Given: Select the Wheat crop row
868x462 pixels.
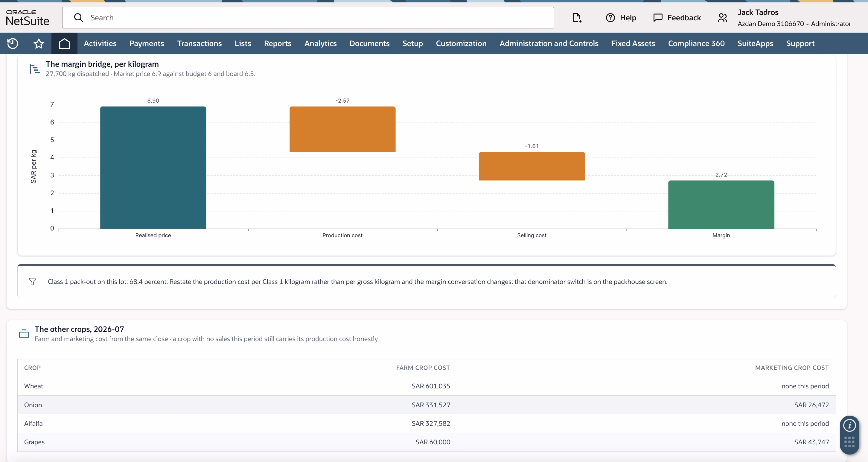Looking at the screenshot, I should [x=427, y=386].
